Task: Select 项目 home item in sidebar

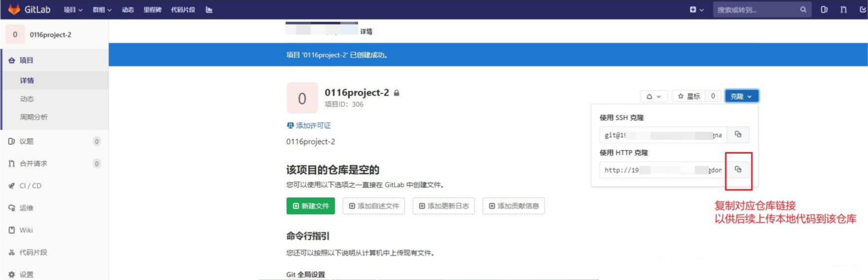Action: pyautogui.click(x=54, y=60)
